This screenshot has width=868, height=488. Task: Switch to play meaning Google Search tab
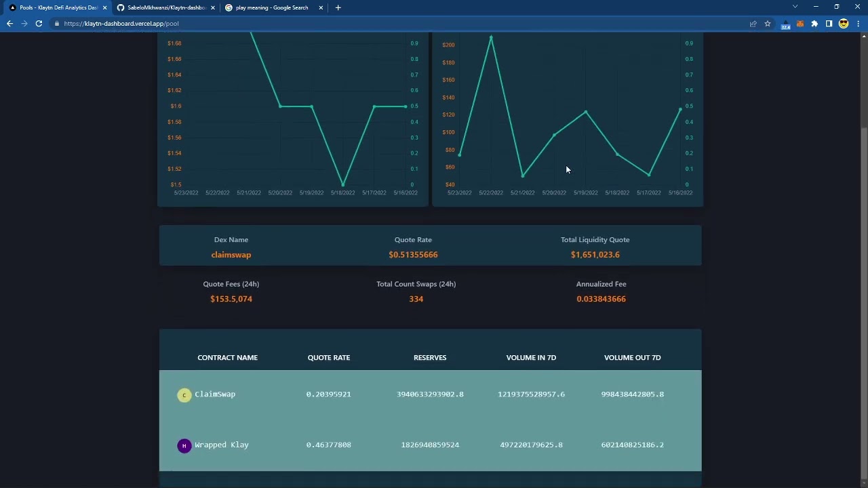(274, 7)
